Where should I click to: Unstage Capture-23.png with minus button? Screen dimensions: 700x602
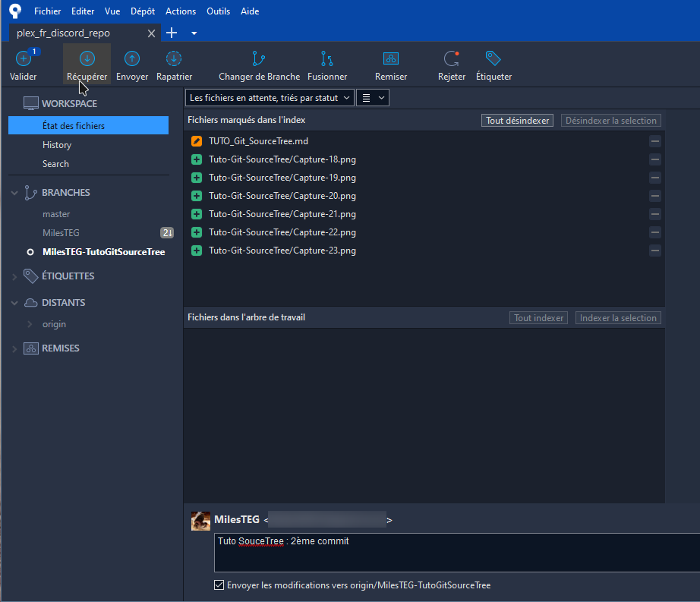(x=655, y=251)
